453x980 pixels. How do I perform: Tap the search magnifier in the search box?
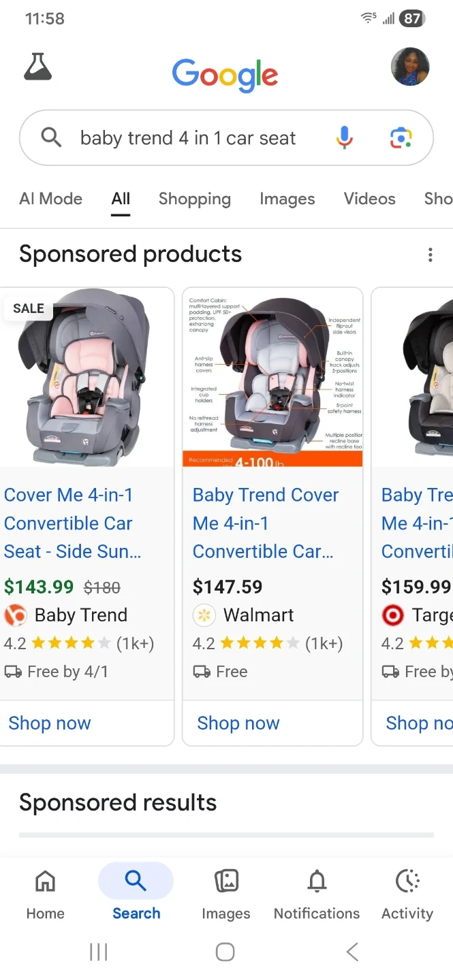click(51, 138)
